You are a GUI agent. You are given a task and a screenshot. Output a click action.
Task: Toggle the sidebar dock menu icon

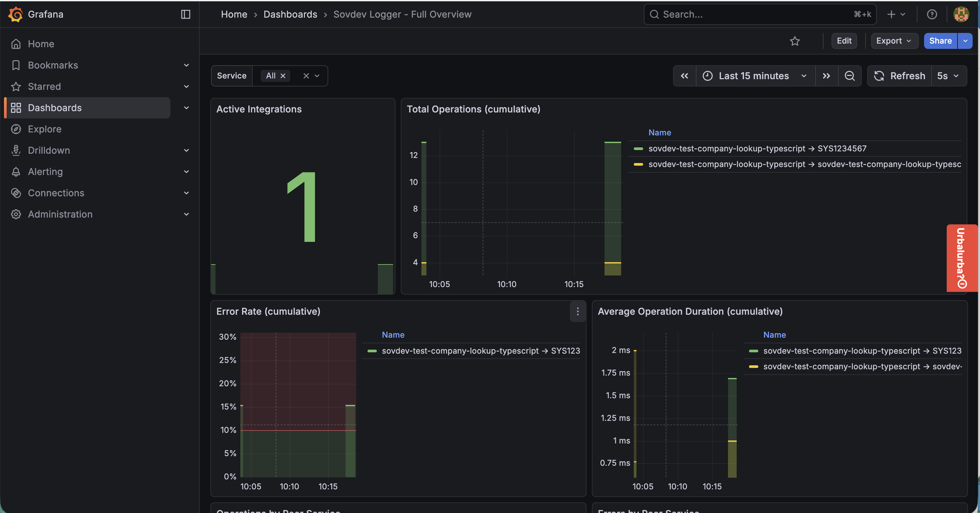point(186,14)
